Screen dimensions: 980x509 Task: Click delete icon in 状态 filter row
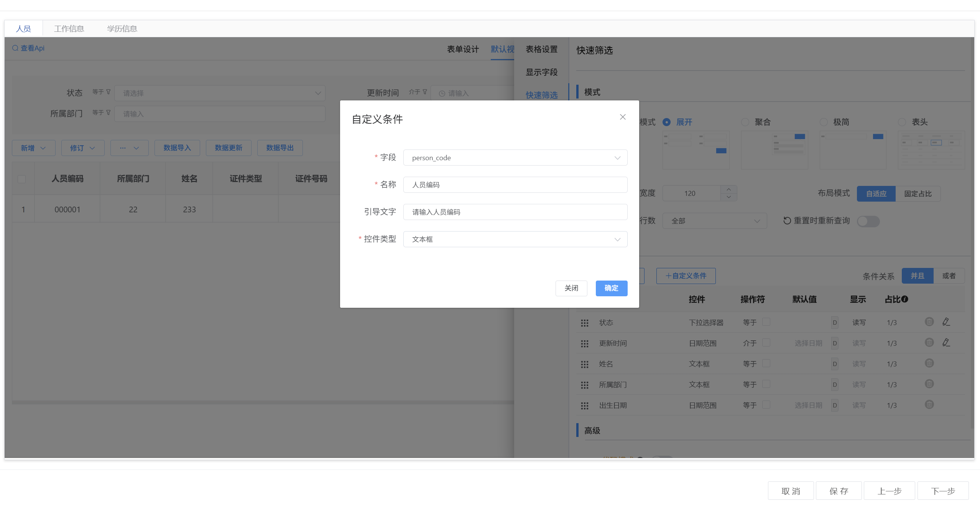(x=929, y=322)
